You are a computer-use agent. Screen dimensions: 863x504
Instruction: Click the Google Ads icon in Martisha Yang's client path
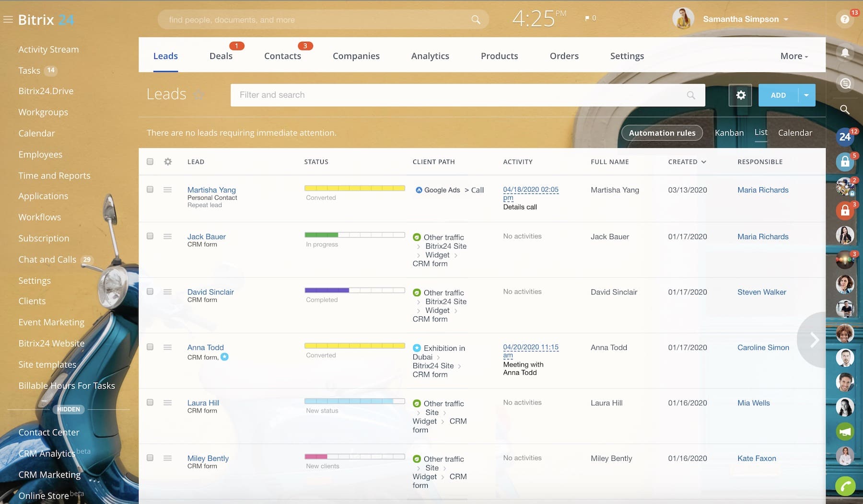click(419, 190)
